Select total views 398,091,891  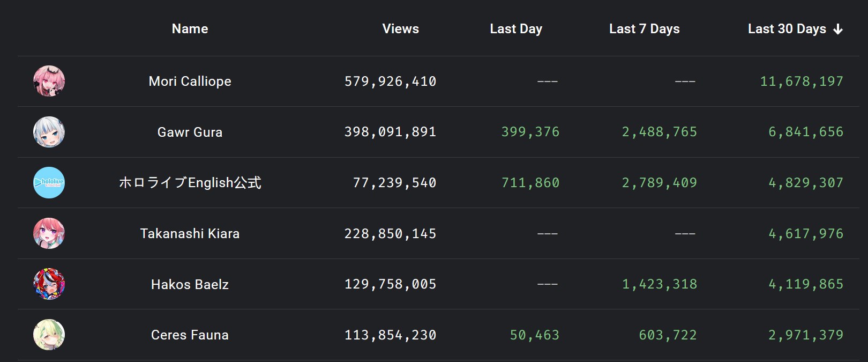click(390, 132)
